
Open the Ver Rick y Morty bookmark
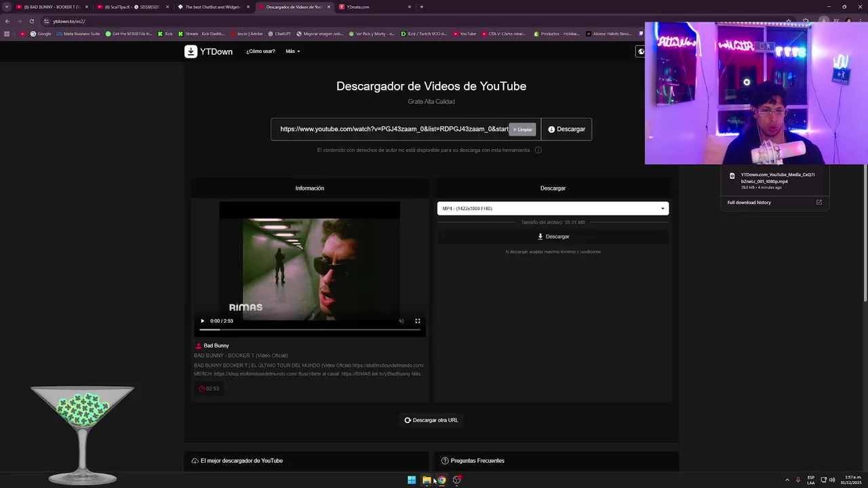coord(372,33)
